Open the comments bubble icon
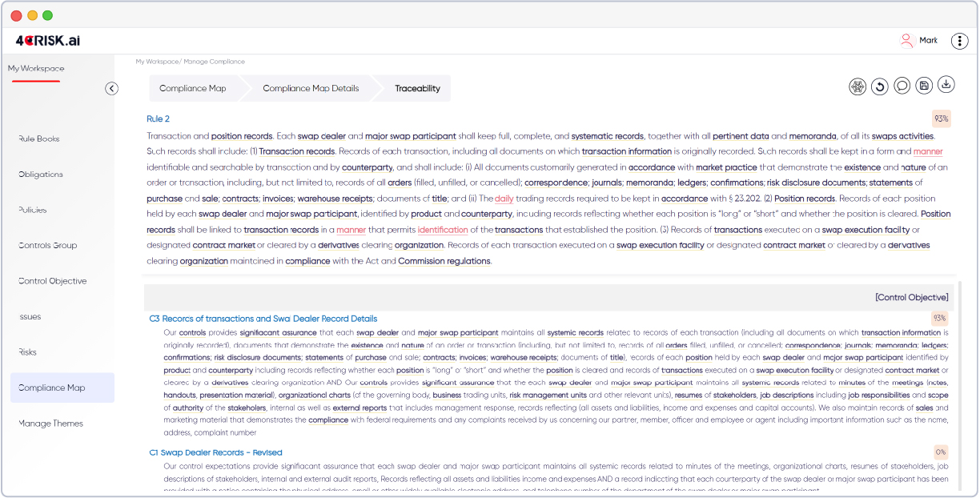Image resolution: width=980 pixels, height=498 pixels. pyautogui.click(x=902, y=86)
